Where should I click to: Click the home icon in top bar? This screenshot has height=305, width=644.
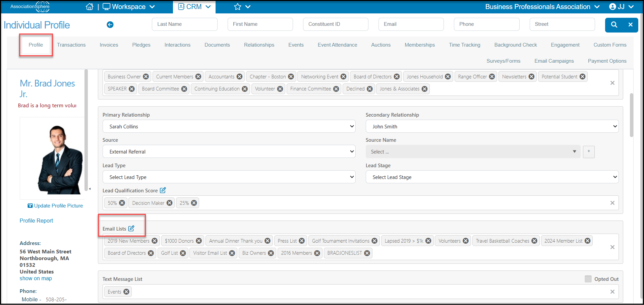pos(90,7)
